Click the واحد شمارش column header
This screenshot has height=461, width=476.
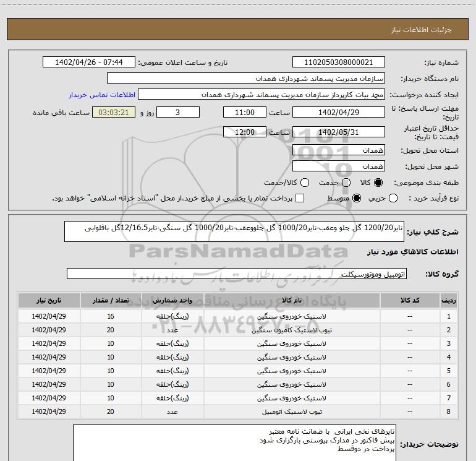(172, 300)
